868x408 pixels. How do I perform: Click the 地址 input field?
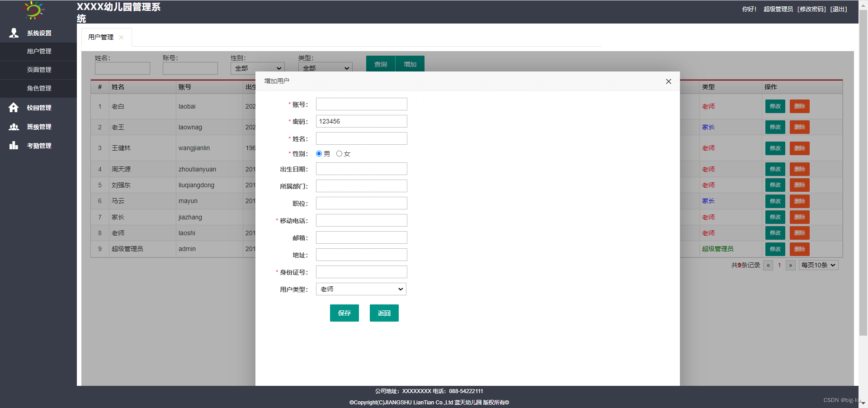click(362, 255)
